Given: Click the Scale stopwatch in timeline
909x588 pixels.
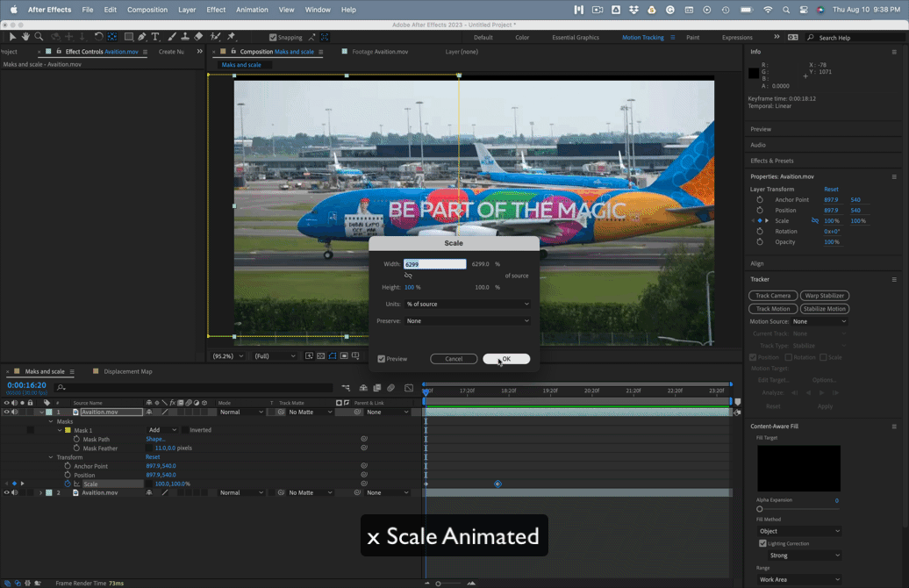Looking at the screenshot, I should pyautogui.click(x=68, y=484).
